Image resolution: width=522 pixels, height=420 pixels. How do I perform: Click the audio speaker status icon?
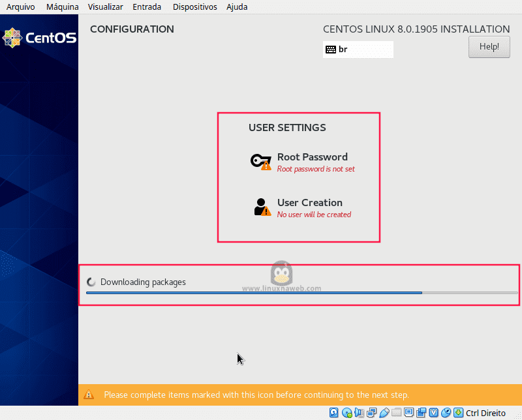(360, 413)
